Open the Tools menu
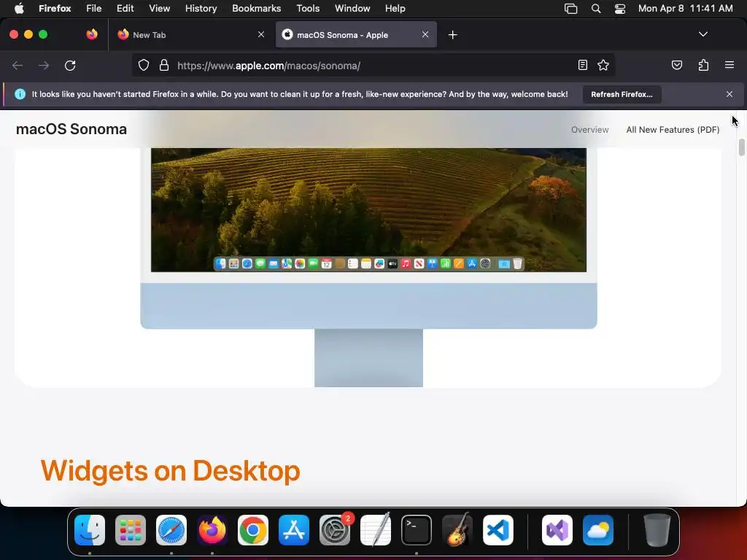This screenshot has width=747, height=560. tap(308, 8)
